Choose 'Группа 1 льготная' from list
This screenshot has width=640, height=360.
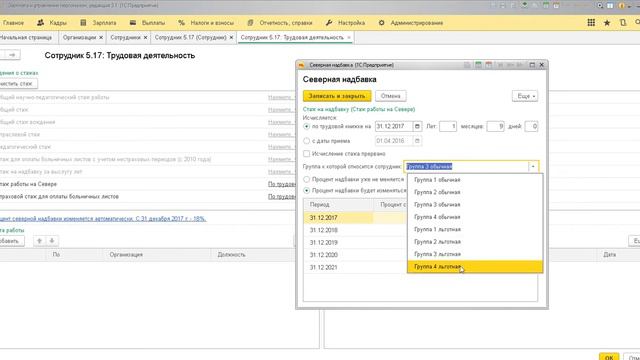(475, 229)
